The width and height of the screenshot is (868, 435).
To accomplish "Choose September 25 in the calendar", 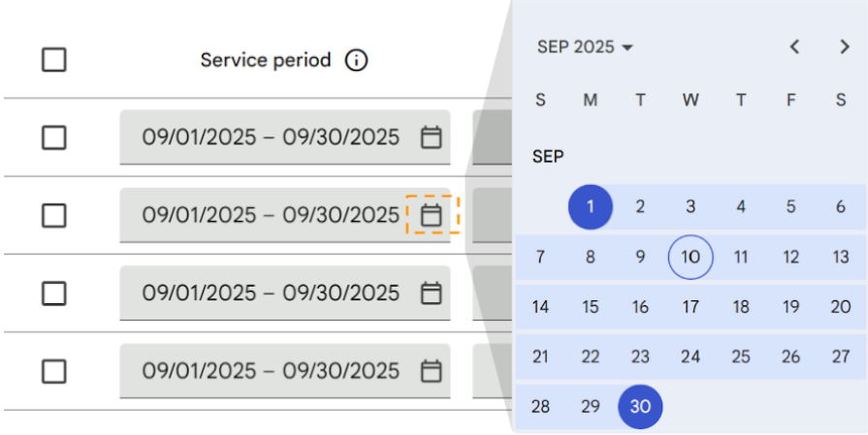I will (741, 357).
